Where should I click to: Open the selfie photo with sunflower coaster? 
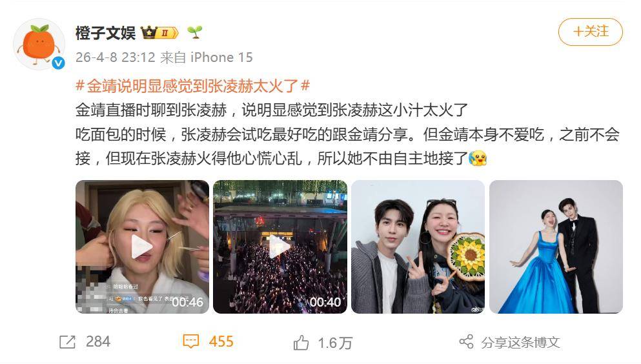click(418, 247)
